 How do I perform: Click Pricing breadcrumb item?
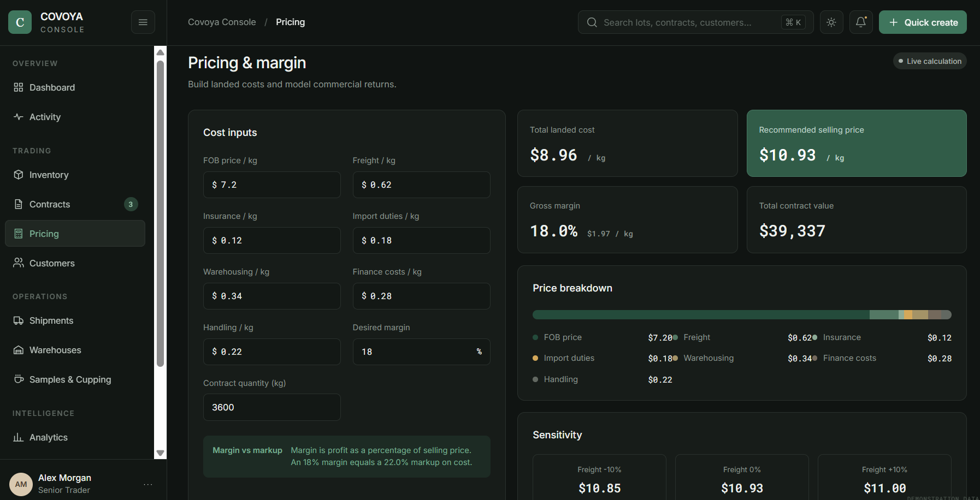291,22
